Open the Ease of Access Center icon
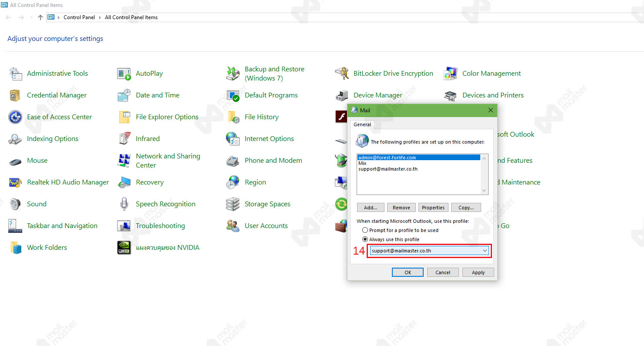This screenshot has height=346, width=644. [x=15, y=117]
